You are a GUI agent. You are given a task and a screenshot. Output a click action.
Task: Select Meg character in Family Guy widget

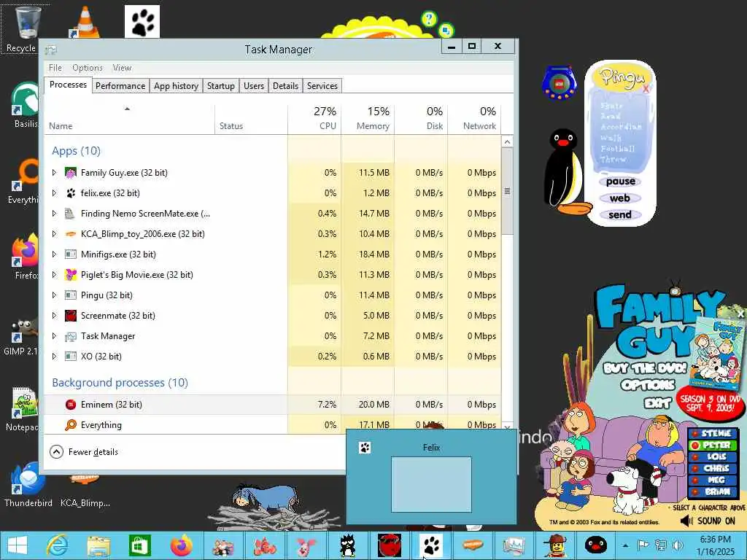click(712, 480)
